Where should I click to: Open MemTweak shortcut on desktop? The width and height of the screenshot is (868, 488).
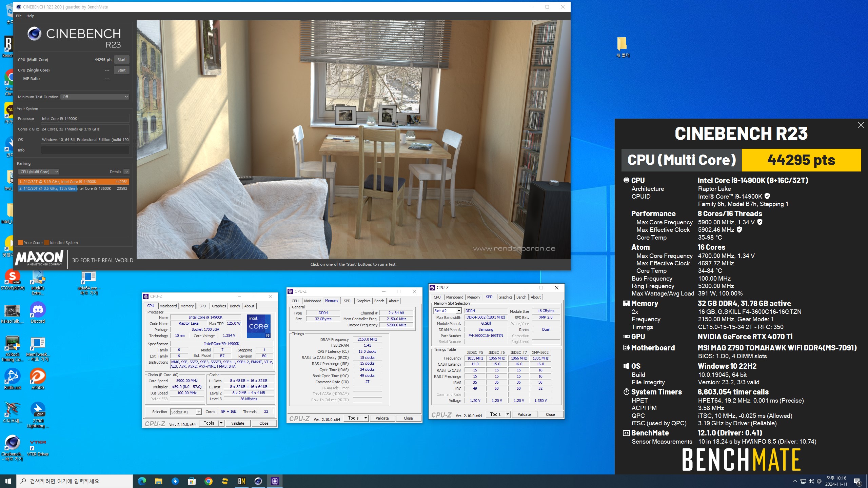(x=38, y=349)
